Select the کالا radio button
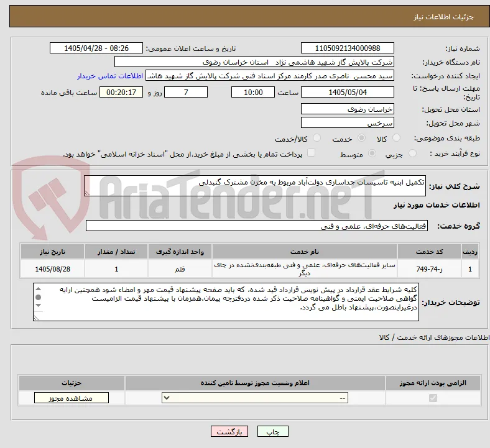This screenshot has width=490, height=448. point(396,138)
